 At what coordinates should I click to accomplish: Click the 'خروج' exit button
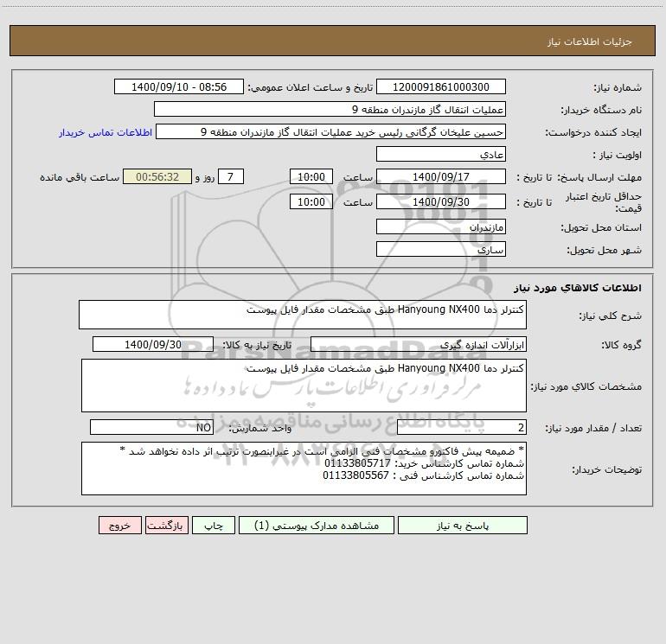[x=119, y=526]
